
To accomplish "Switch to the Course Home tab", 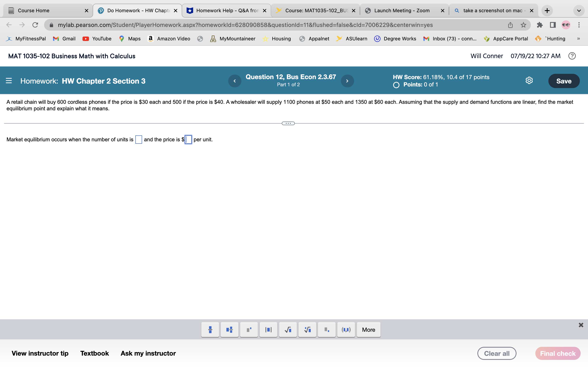I will click(46, 10).
